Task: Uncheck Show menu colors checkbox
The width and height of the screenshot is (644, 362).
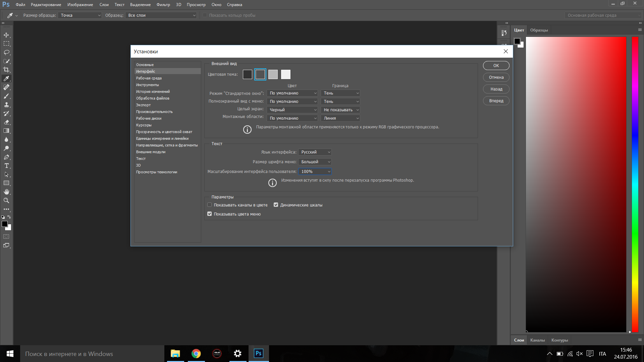Action: point(210,214)
